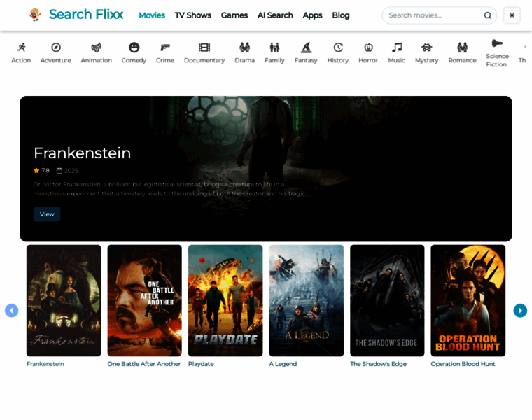Screen dimensions: 532x420
Task: Open the Playdate movie poster
Action: click(x=225, y=300)
